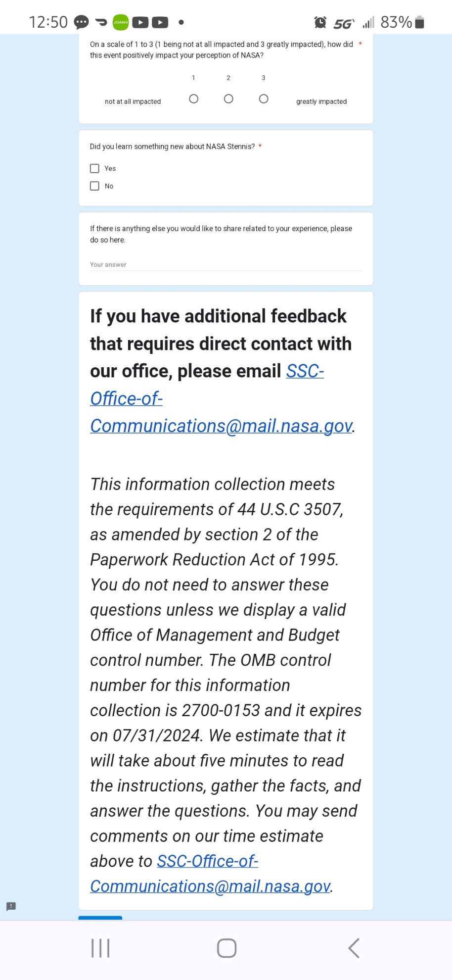Tap the first YouTube notification icon

(x=140, y=22)
